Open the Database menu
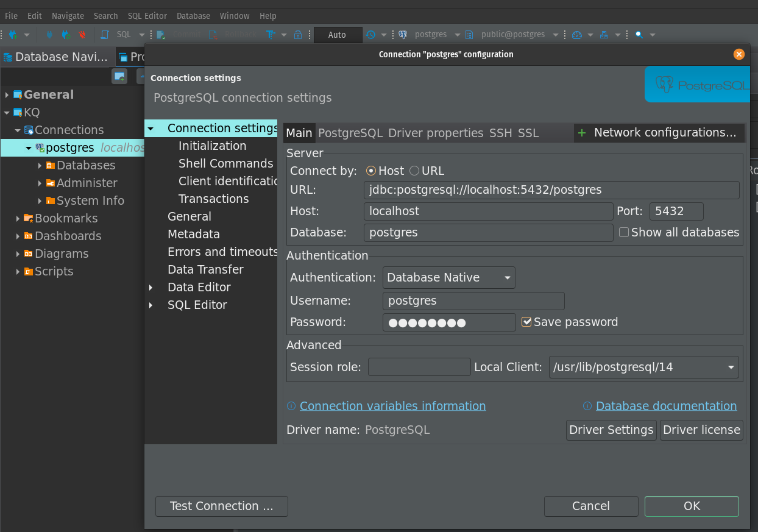The width and height of the screenshot is (758, 532). click(x=193, y=16)
